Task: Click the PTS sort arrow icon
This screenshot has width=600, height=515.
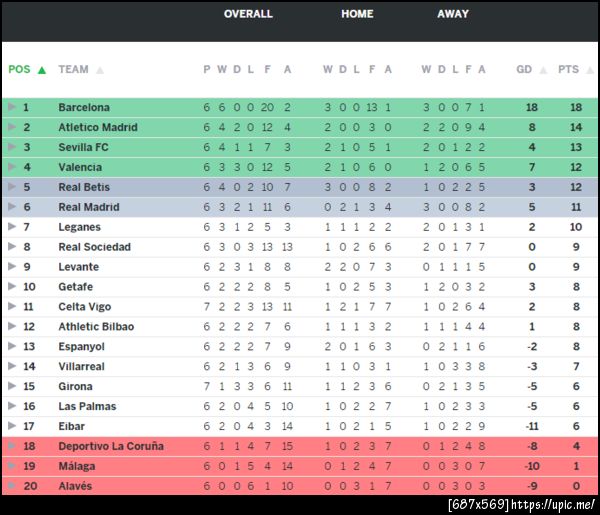Action: click(589, 70)
